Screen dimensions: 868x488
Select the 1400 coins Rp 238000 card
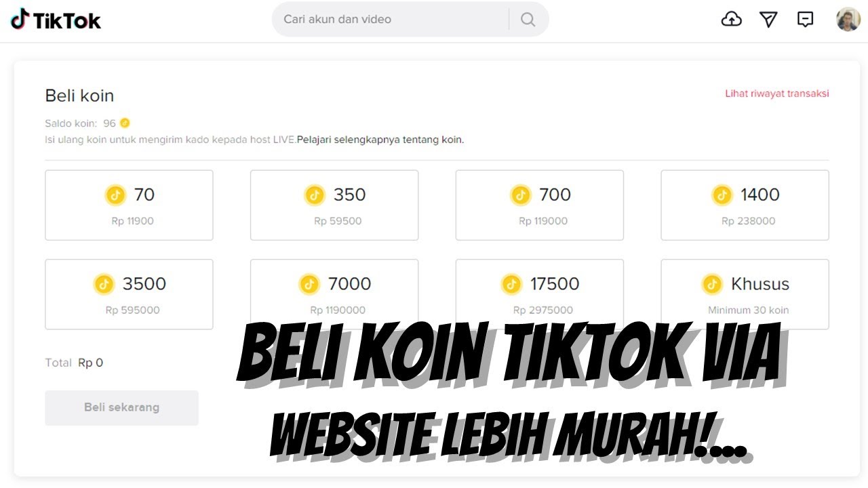(745, 205)
